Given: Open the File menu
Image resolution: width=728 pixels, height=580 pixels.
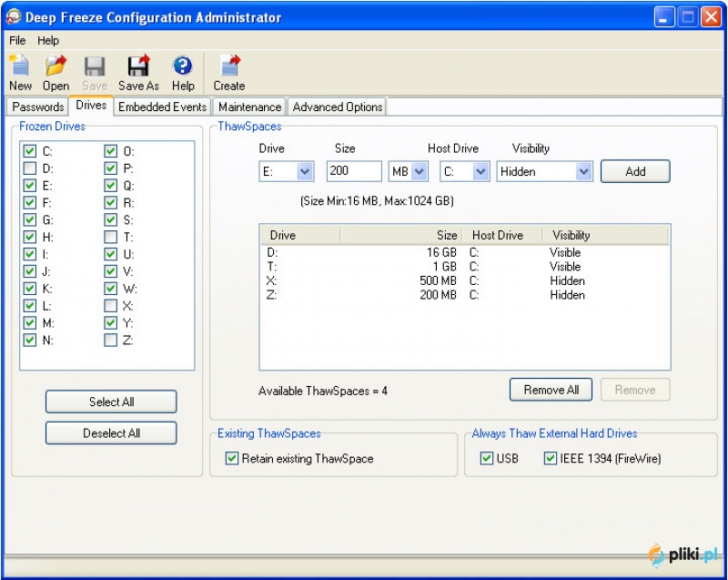Looking at the screenshot, I should click(17, 40).
